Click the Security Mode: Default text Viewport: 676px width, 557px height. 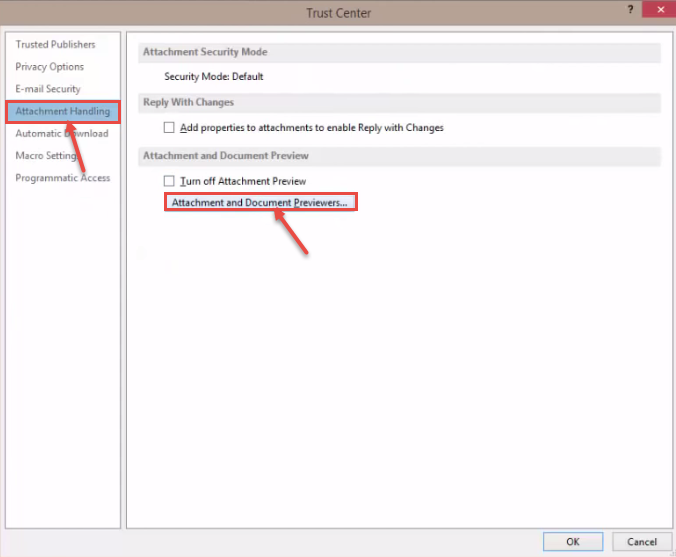point(213,77)
